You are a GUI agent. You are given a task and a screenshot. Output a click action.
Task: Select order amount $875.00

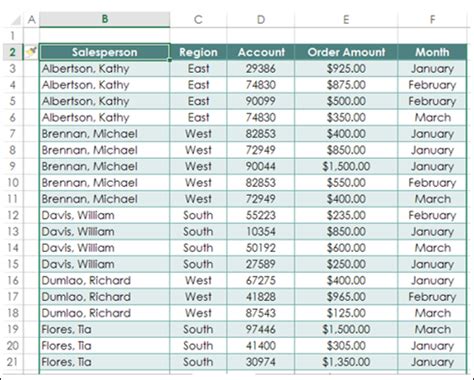coord(346,85)
